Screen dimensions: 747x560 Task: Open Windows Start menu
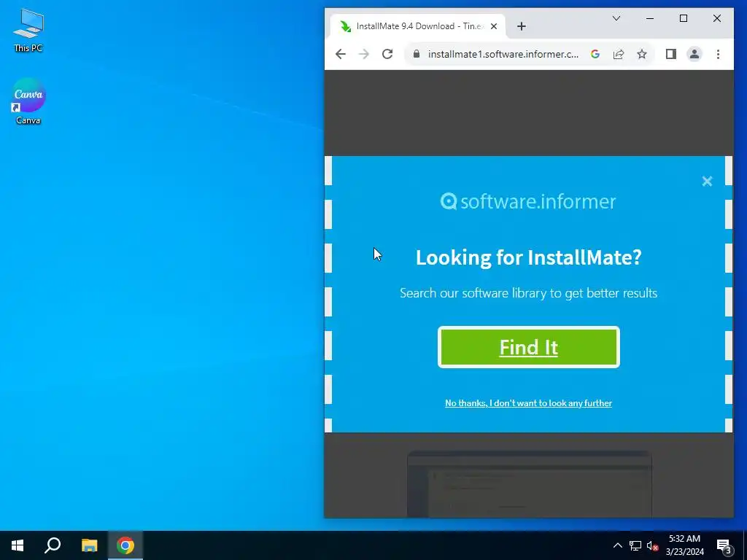[18, 545]
